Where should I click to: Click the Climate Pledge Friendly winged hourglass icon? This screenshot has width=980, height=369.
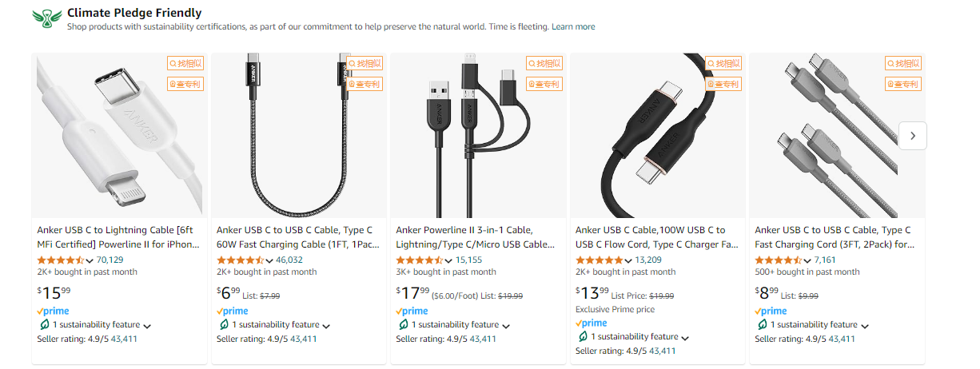46,19
